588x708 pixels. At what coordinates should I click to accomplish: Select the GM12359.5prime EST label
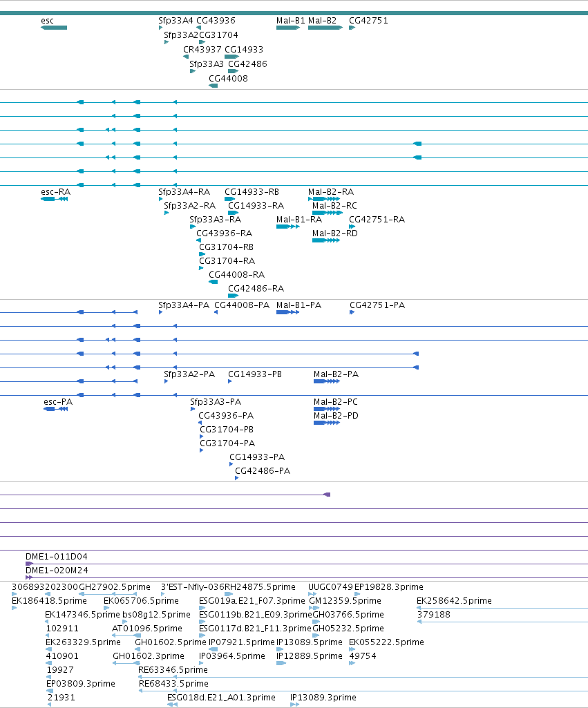pyautogui.click(x=345, y=601)
